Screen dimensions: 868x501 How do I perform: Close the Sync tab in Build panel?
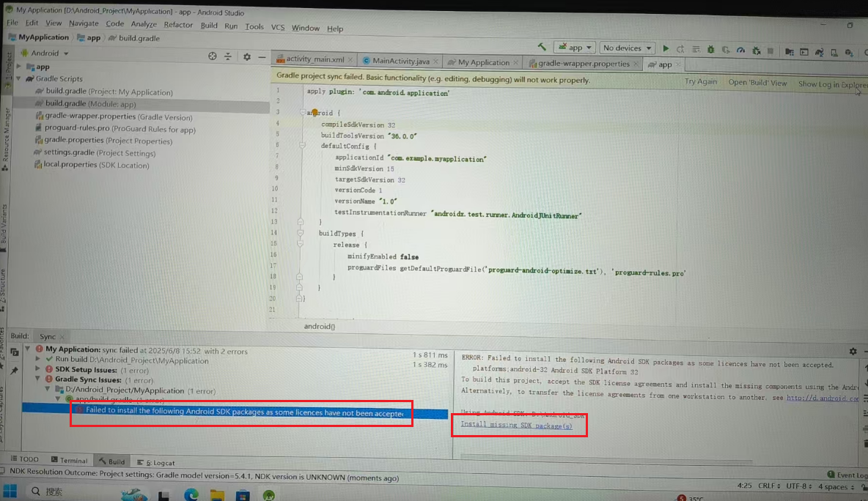[62, 337]
